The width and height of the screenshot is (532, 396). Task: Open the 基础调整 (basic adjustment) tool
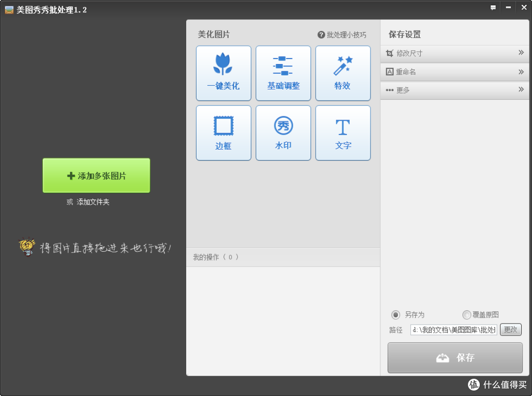283,73
